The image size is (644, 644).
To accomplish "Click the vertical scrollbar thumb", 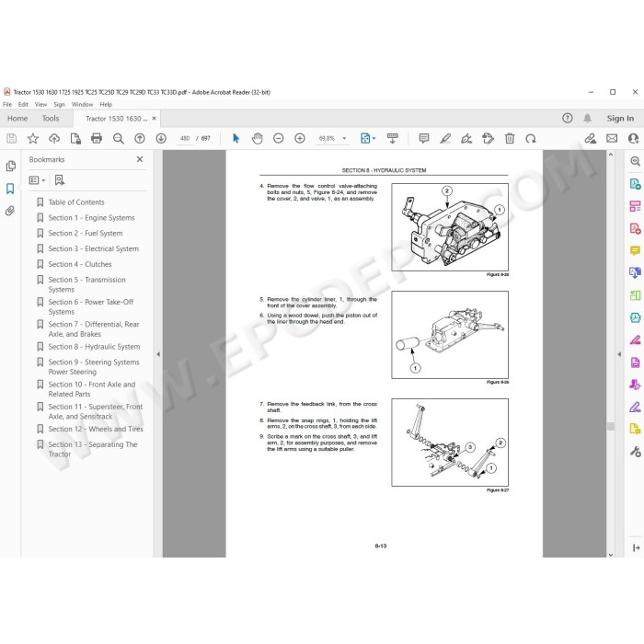I will click(611, 426).
